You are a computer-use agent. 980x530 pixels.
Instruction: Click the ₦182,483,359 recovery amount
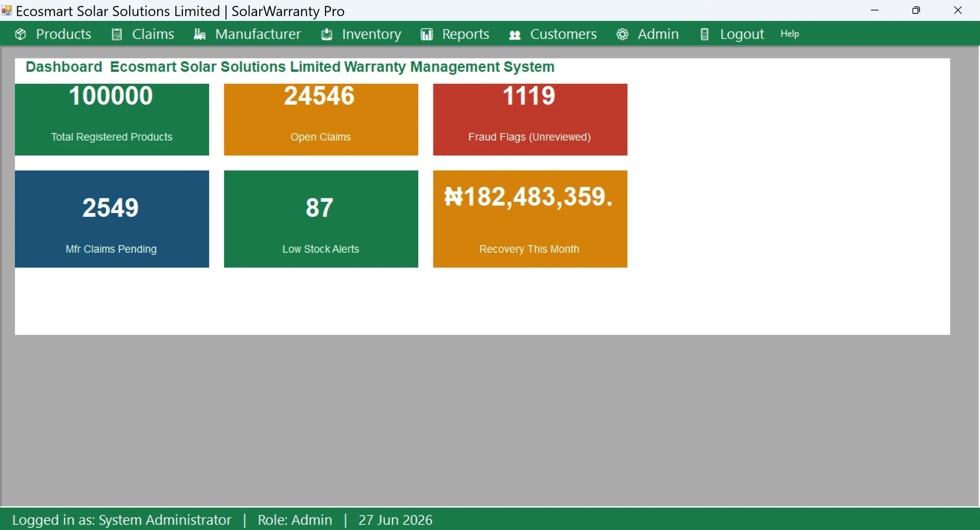coord(529,197)
